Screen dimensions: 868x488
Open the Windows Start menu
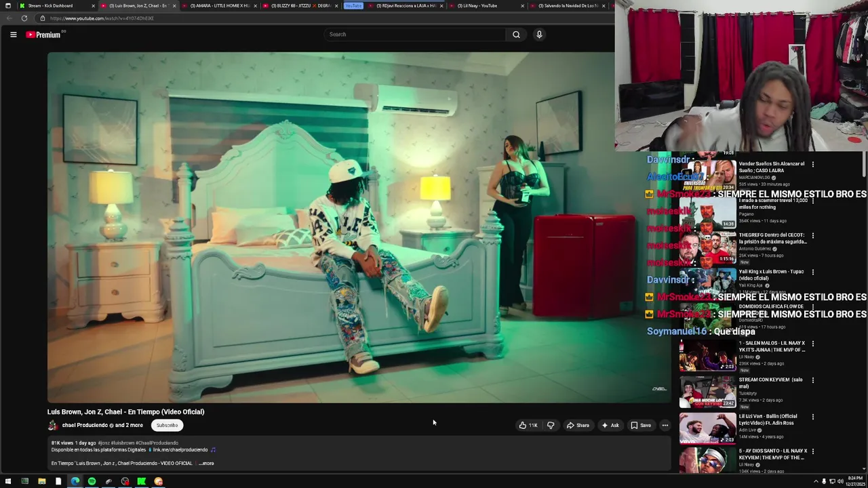click(x=8, y=482)
